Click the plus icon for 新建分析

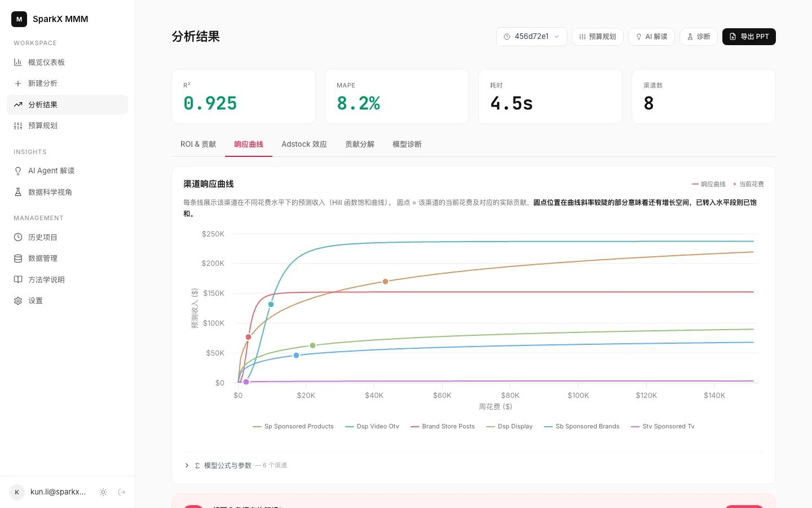[x=18, y=84]
